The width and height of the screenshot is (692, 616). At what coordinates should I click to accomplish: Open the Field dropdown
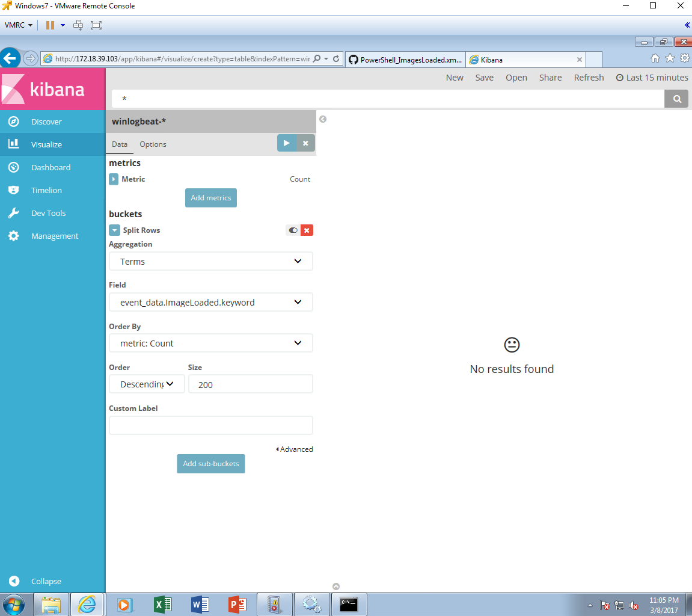click(x=211, y=303)
